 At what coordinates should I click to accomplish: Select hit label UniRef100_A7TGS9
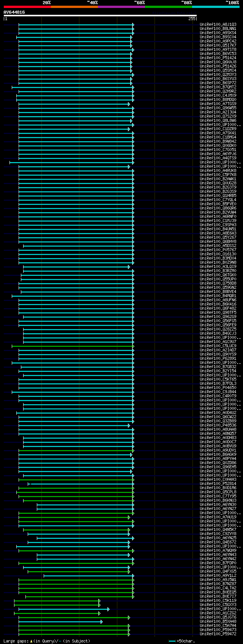[218, 104]
